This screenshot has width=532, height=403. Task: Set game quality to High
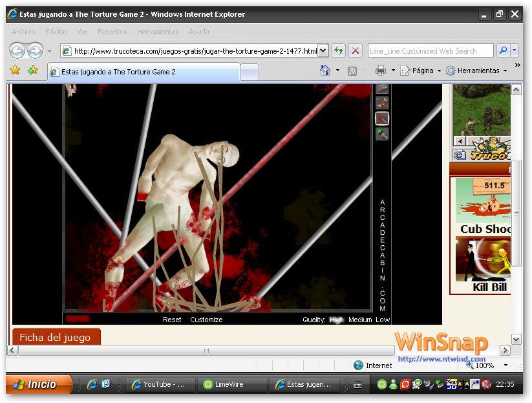(x=337, y=320)
